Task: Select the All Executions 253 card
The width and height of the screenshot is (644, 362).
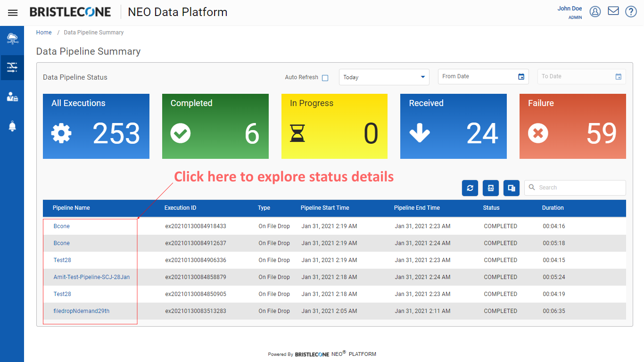Action: [x=96, y=126]
